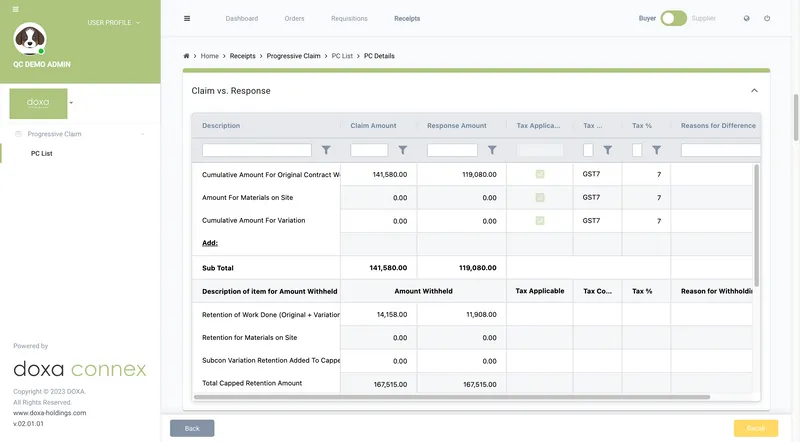Click the hamburger menu icon in sidebar
This screenshot has width=800, height=442.
tap(16, 9)
